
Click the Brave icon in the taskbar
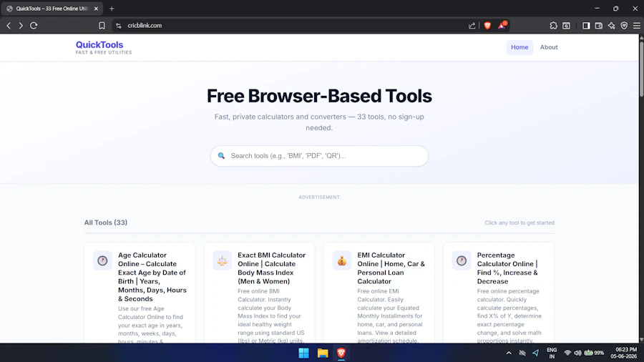point(341,353)
